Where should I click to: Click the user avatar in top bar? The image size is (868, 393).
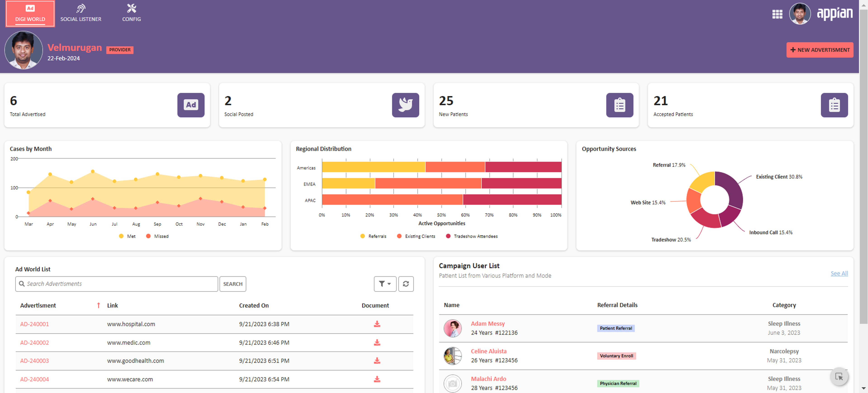pos(800,14)
